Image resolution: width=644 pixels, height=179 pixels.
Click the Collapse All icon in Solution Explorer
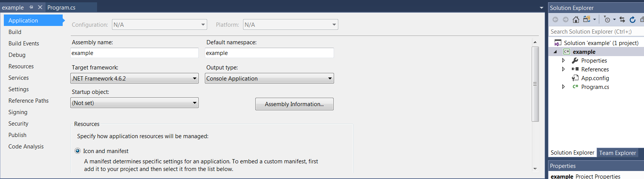click(642, 19)
